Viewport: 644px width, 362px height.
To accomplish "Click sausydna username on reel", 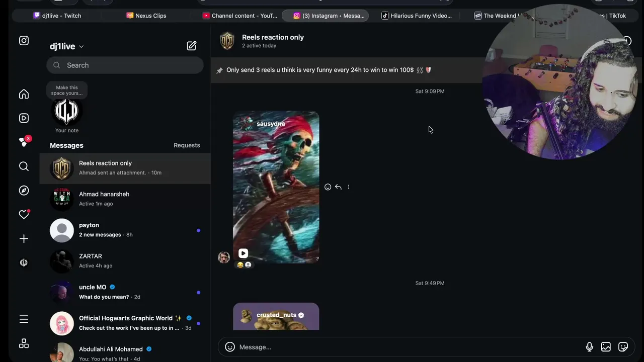I will pos(271,124).
